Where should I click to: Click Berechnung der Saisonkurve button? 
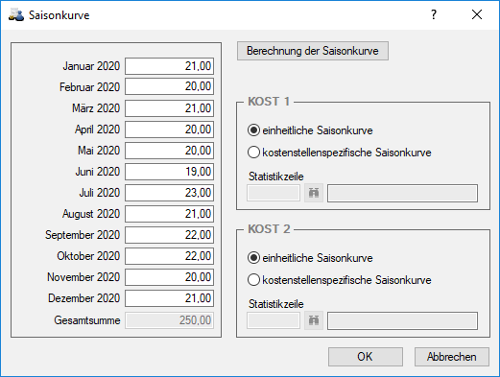(313, 51)
